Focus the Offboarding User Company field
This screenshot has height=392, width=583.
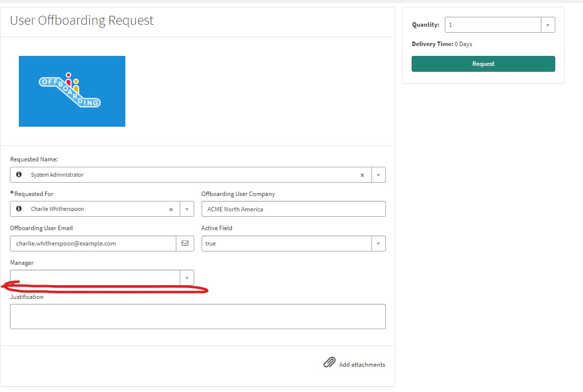[x=293, y=209]
